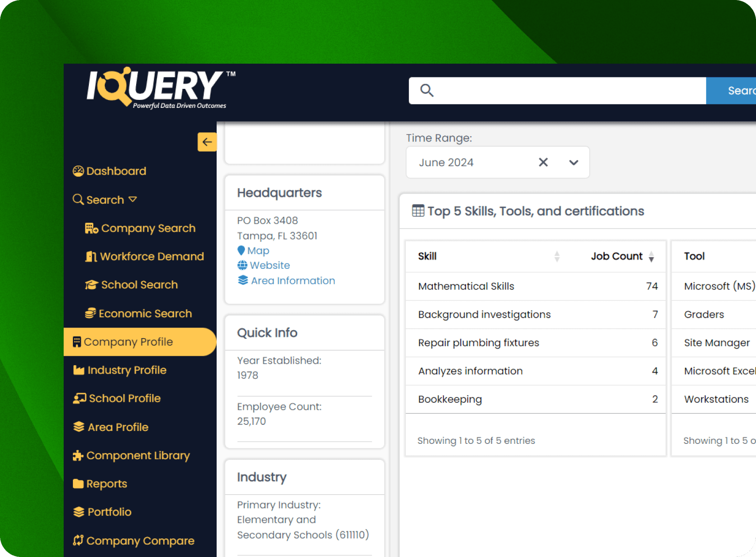Viewport: 756px width, 557px height.
Task: Click the table icon beside Top 5 Skills
Action: (418, 211)
